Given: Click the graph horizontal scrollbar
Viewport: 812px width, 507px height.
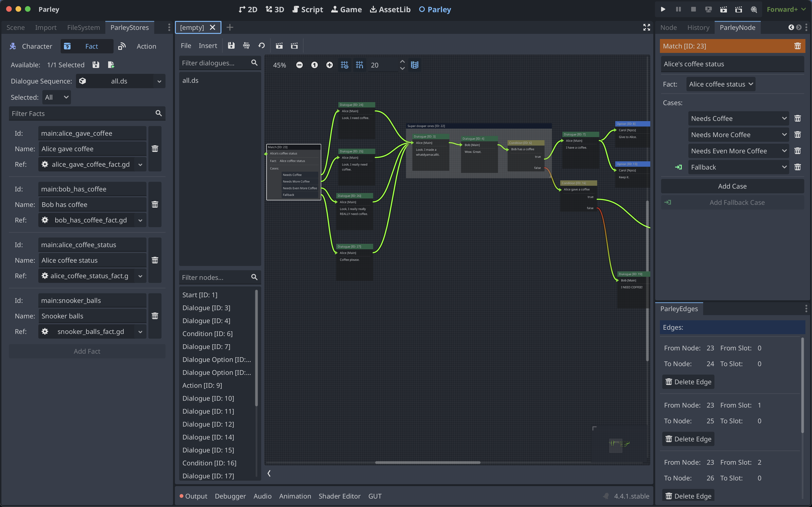Looking at the screenshot, I should pos(427,462).
